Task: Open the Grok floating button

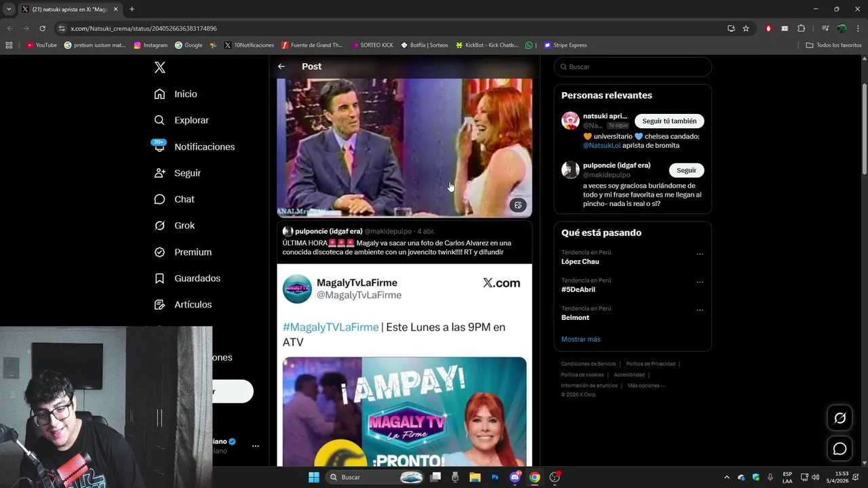Action: click(840, 418)
